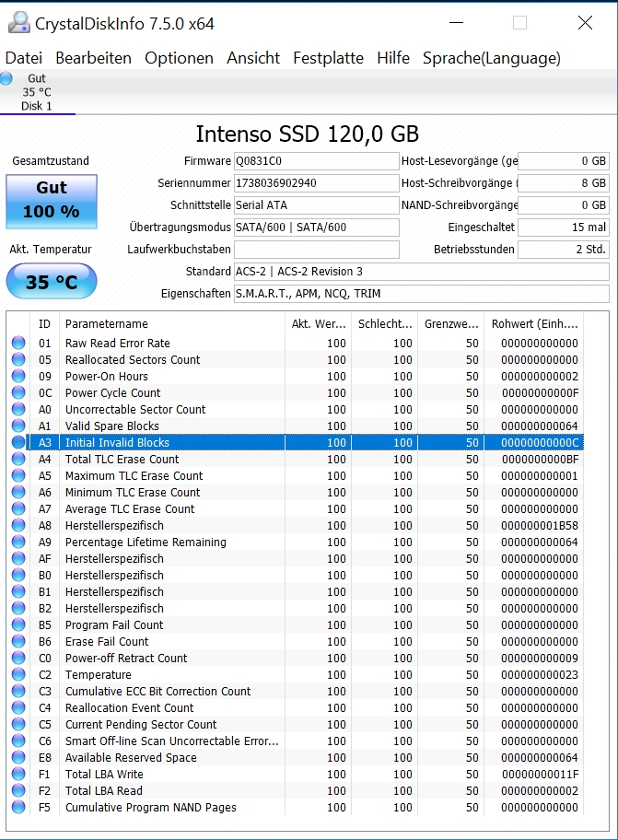Click status orb for Minimum TLC Erase Count
The height and width of the screenshot is (840, 618).
point(18,493)
